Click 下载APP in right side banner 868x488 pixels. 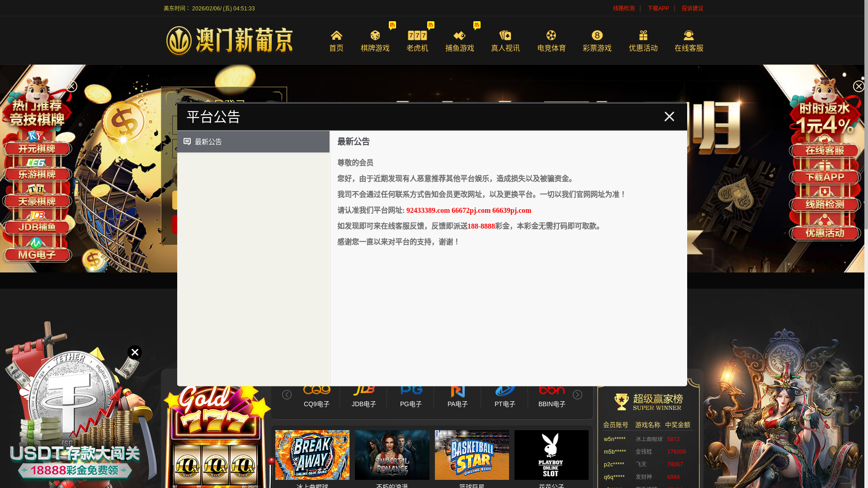pyautogui.click(x=825, y=177)
